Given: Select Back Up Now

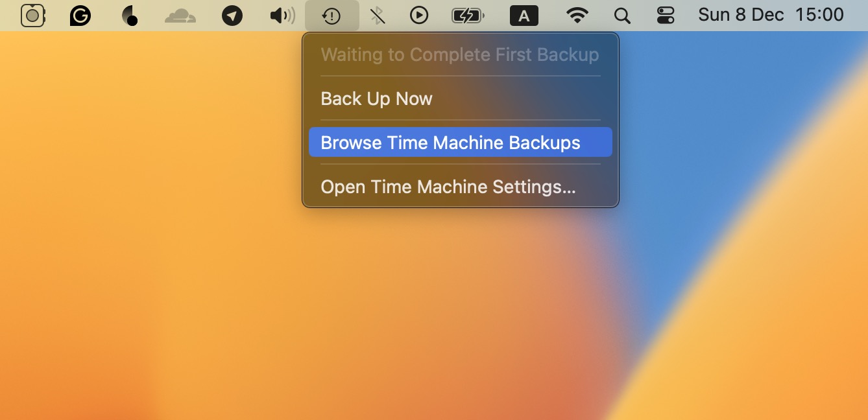Looking at the screenshot, I should click(x=461, y=99).
